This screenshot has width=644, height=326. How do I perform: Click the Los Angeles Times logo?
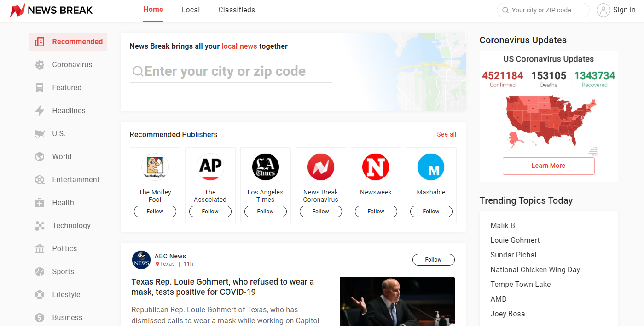click(x=266, y=167)
